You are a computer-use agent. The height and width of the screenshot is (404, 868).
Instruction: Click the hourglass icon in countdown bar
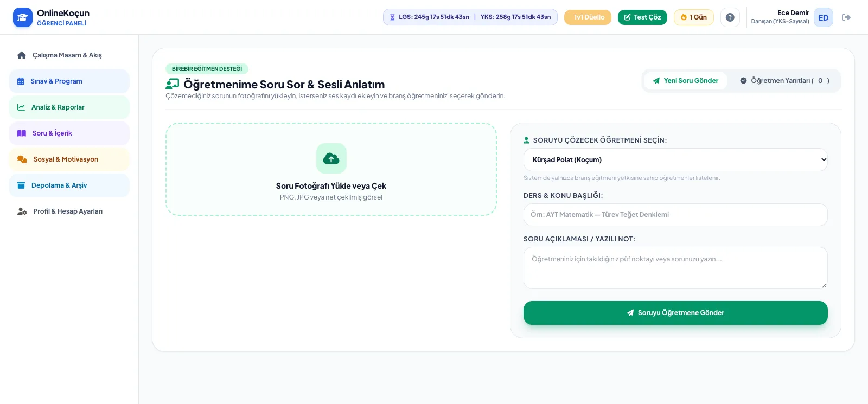[x=392, y=17]
